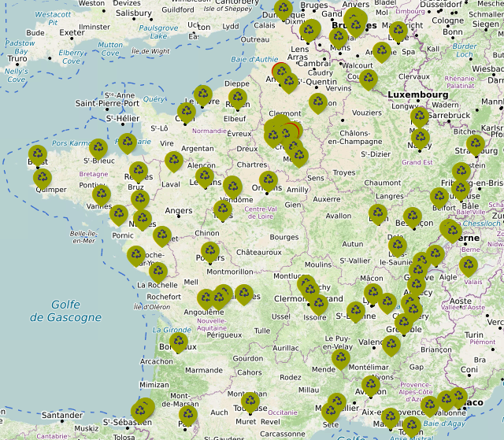
Task: Click the recycling marker near La Rochelle
Action: pyautogui.click(x=158, y=272)
